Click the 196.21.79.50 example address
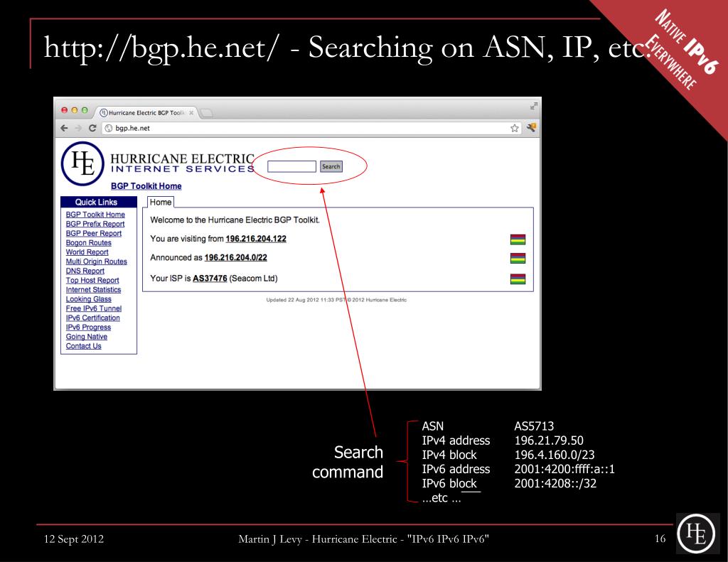 point(549,441)
